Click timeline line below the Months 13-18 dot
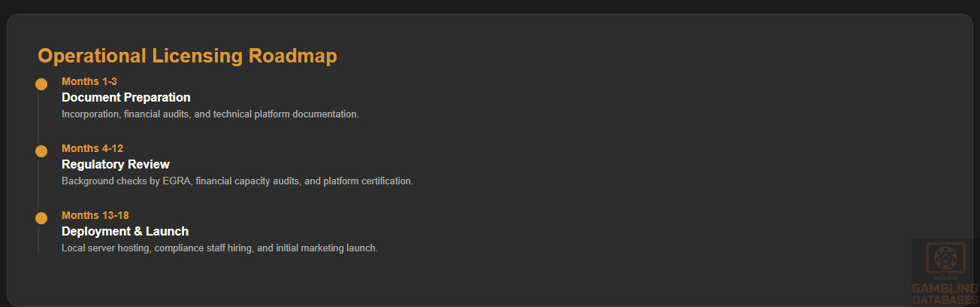Viewport: 980px width, 307px height. (x=38, y=241)
